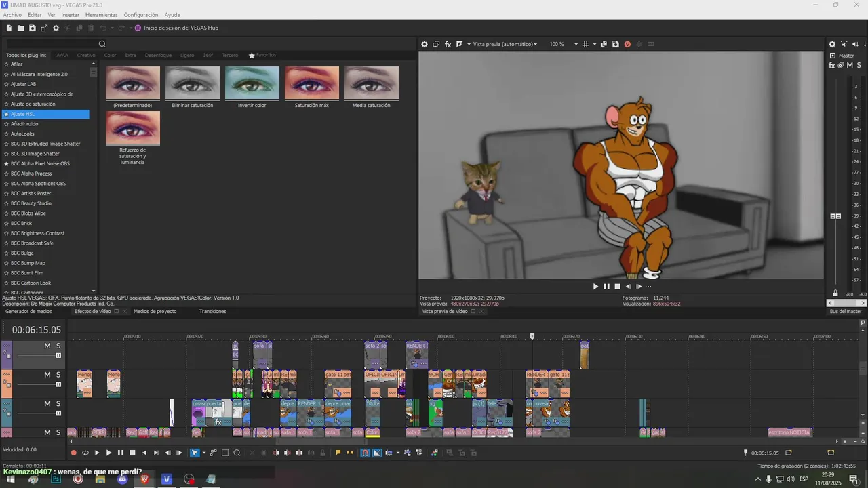Open the Herramientas menu
This screenshot has width=868, height=488.
pos(101,15)
